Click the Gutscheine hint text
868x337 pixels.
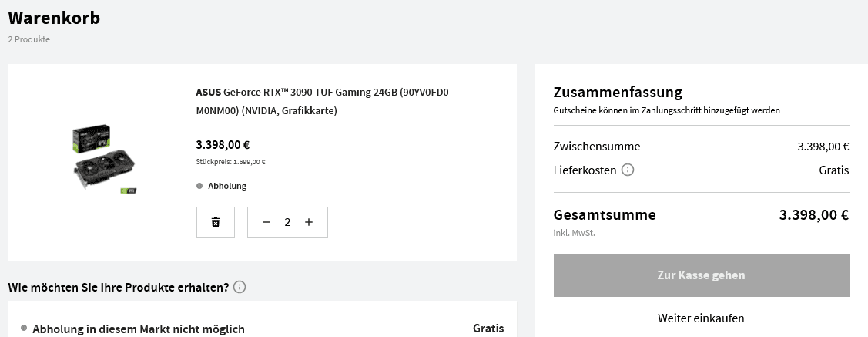pyautogui.click(x=666, y=110)
